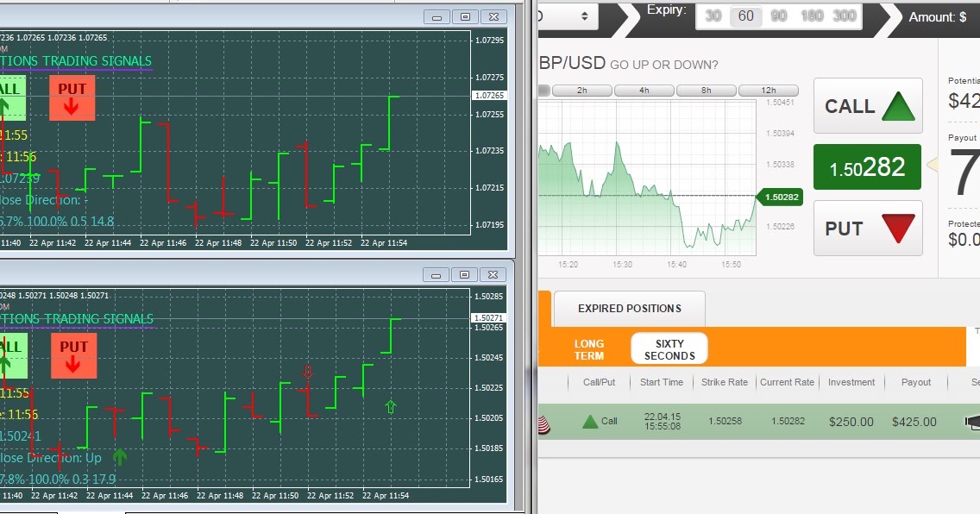This screenshot has height=514, width=980.
Task: Switch to Long Term positions
Action: click(588, 350)
